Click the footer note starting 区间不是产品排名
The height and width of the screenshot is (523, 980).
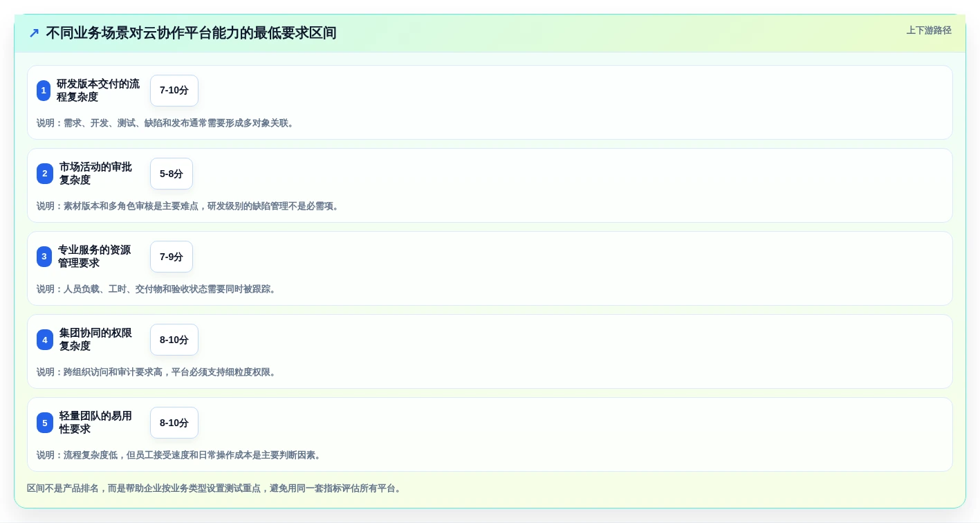click(x=216, y=488)
